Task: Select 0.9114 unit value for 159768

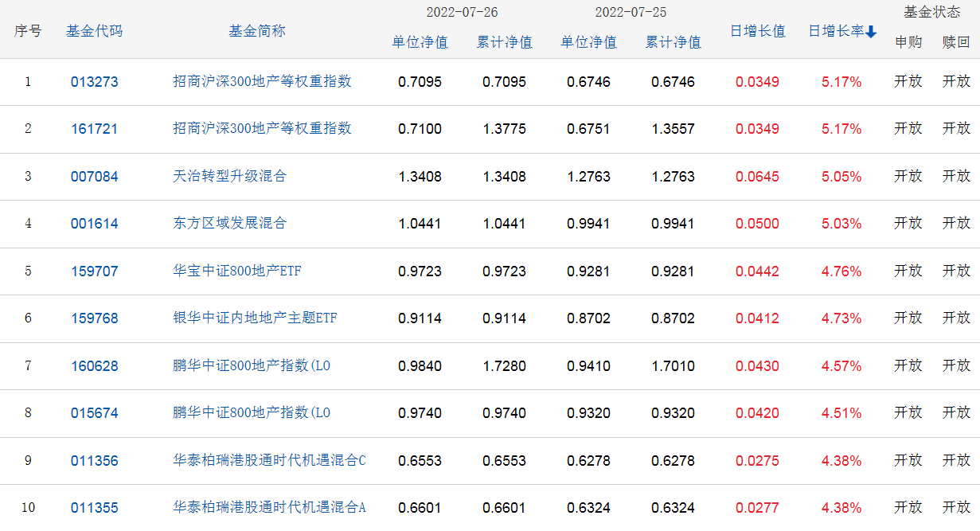Action: coord(420,318)
